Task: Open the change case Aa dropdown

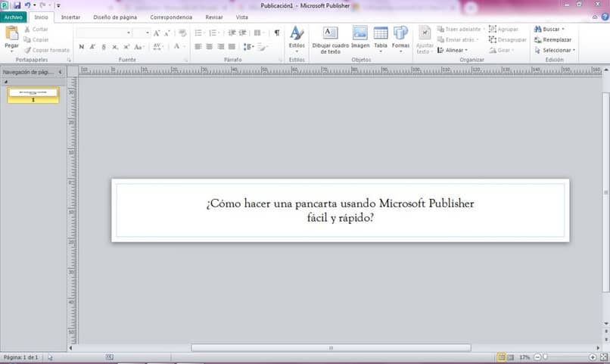Action: click(139, 47)
